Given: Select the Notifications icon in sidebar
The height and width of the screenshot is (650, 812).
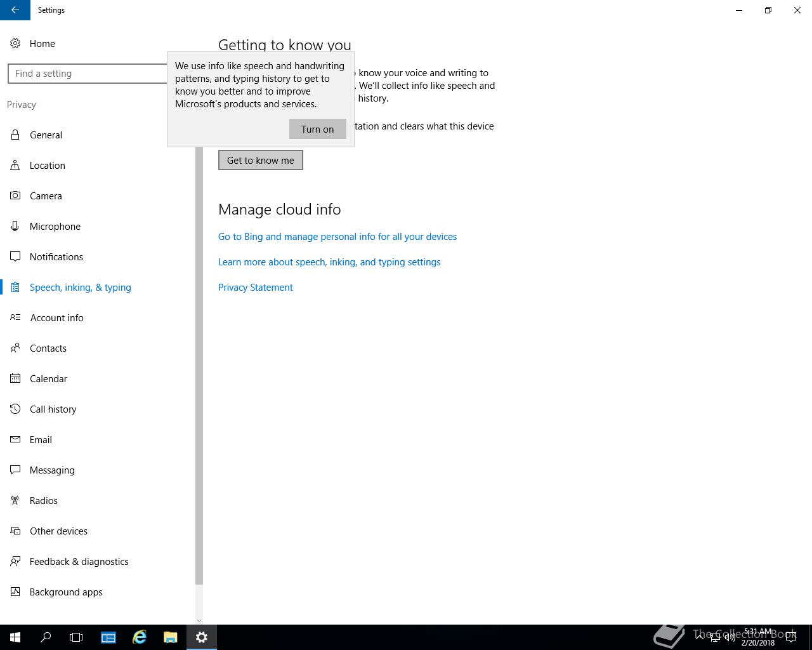Looking at the screenshot, I should (15, 256).
